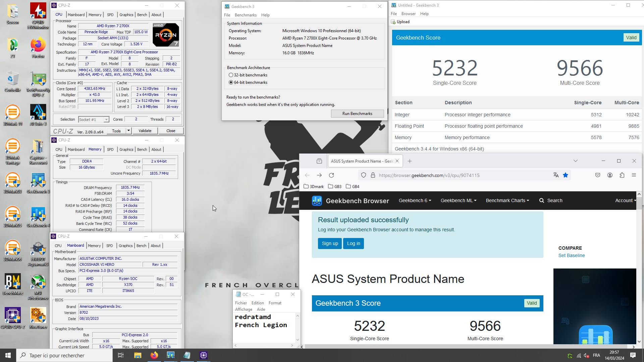Open the BenchMate desktop icon

pos(12,285)
